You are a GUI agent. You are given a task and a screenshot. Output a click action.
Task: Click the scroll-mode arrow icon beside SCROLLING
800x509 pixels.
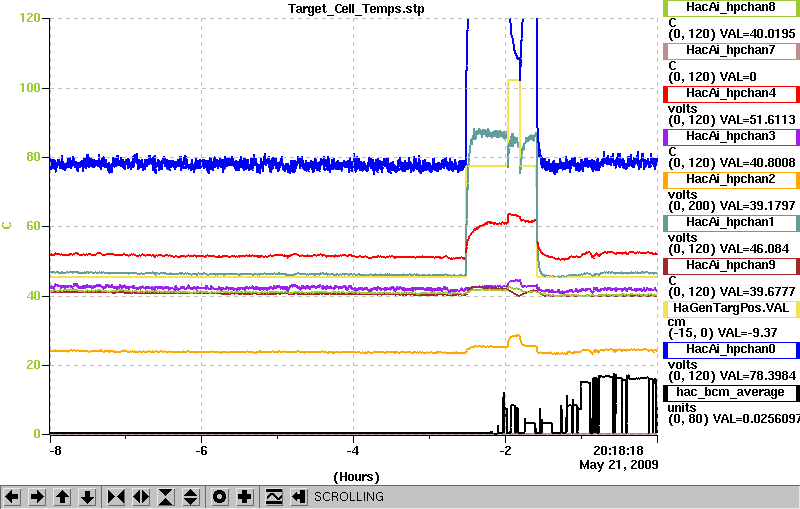tap(299, 496)
